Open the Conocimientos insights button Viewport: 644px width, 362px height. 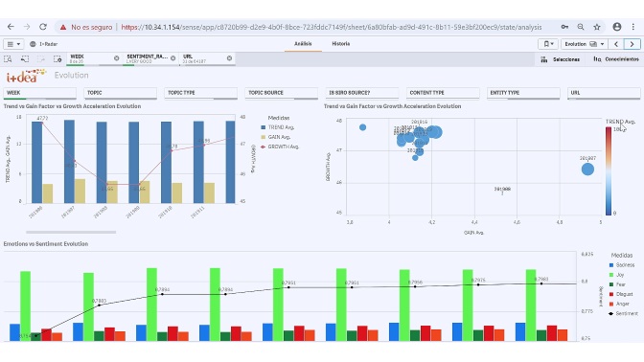616,59
